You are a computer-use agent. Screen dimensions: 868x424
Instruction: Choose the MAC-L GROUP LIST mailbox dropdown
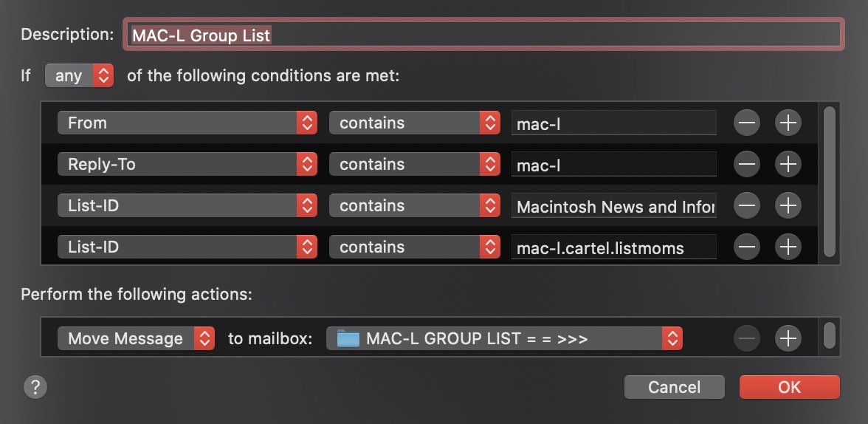pyautogui.click(x=504, y=339)
